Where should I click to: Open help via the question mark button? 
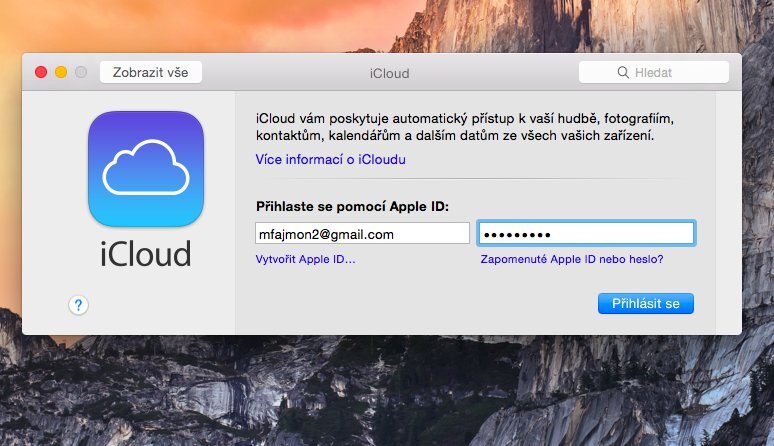[x=78, y=305]
